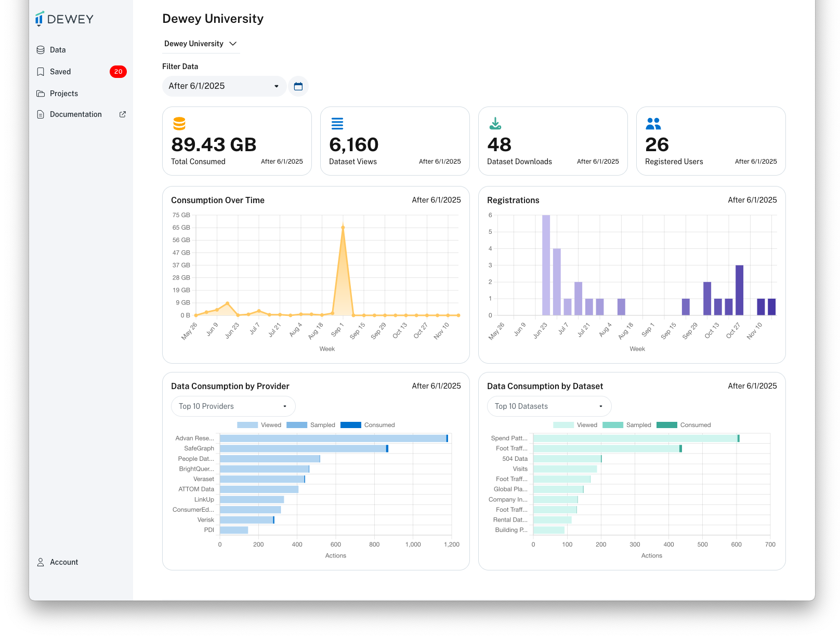Toggle Sampled series in dataset legend
Image resolution: width=840 pixels, height=639 pixels.
point(627,425)
